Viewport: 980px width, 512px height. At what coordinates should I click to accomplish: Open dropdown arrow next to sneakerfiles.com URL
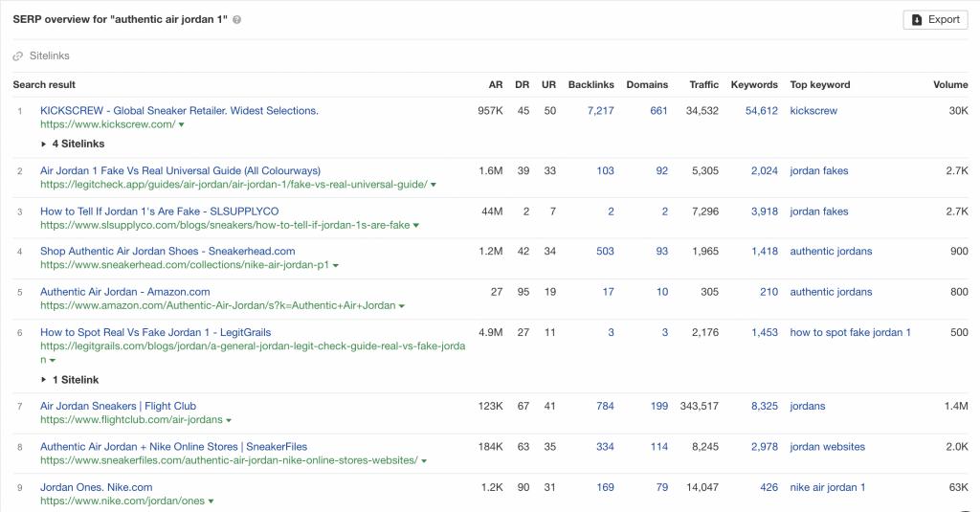click(x=424, y=461)
